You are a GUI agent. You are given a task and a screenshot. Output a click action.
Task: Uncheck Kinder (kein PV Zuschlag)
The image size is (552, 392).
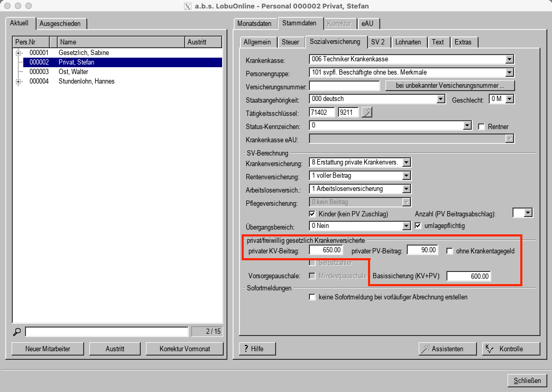[312, 214]
